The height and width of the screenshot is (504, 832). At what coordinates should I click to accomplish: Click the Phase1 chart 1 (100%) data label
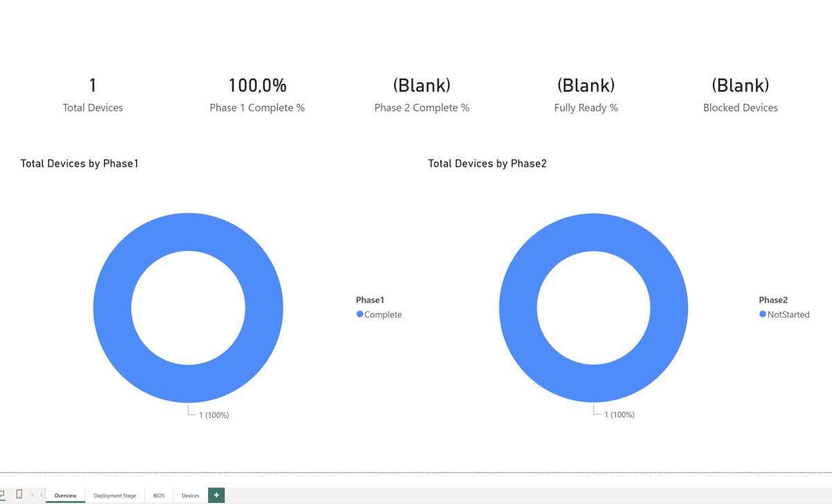[214, 415]
